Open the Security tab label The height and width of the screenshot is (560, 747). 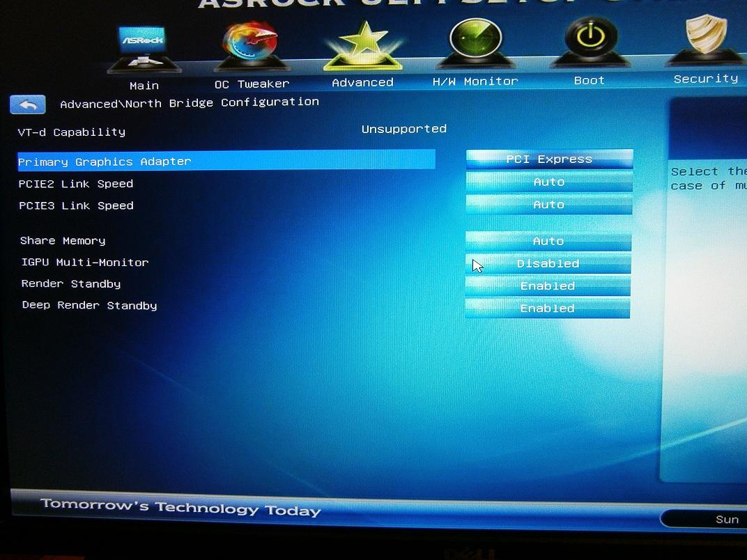tap(706, 79)
